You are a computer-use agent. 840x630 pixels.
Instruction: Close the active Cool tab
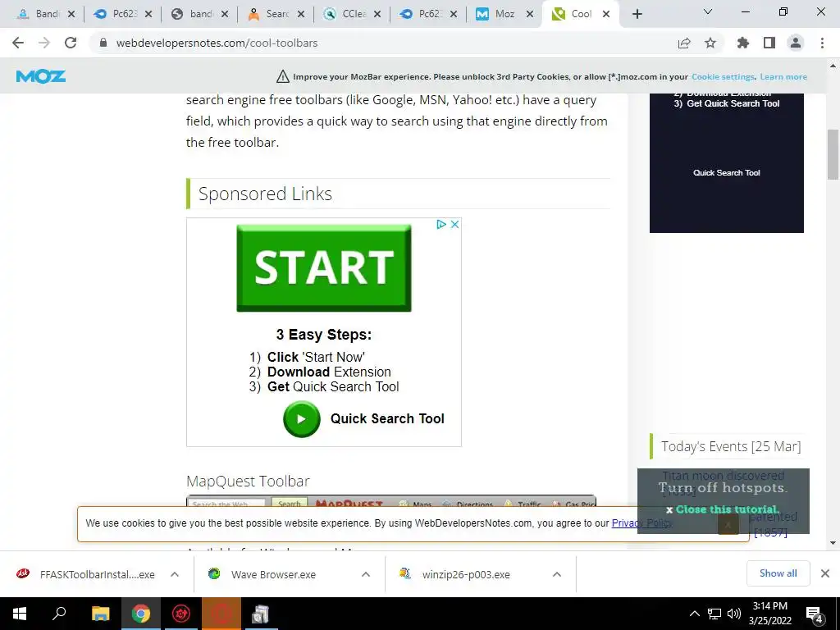tap(606, 14)
